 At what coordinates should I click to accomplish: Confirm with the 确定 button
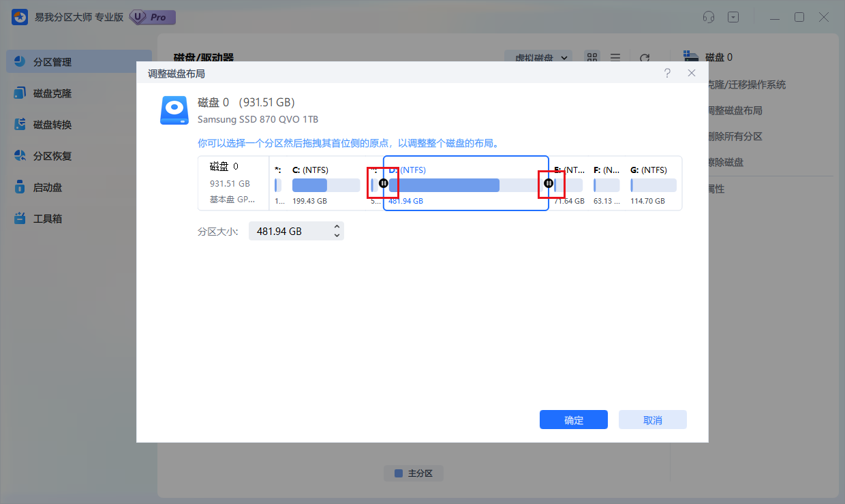[574, 420]
